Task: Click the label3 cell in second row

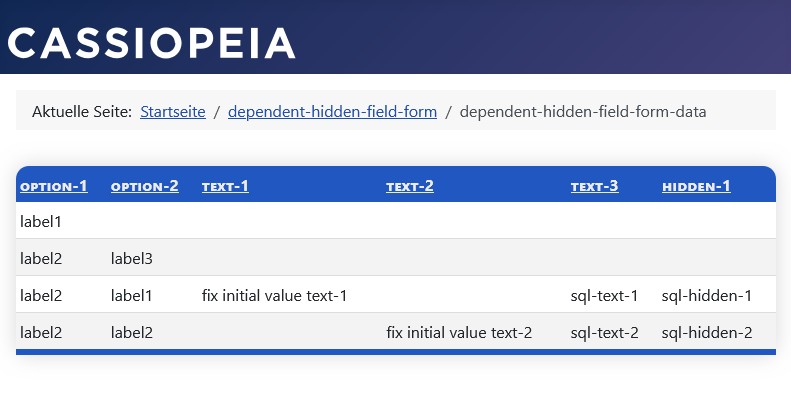Action: (132, 259)
